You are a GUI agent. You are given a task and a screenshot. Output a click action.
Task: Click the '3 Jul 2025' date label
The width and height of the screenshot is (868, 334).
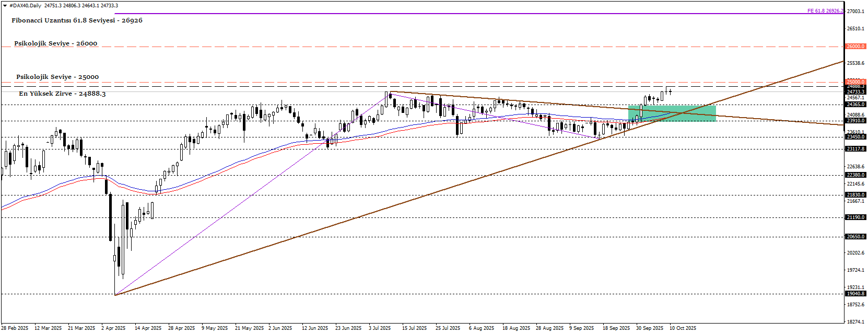point(380,328)
